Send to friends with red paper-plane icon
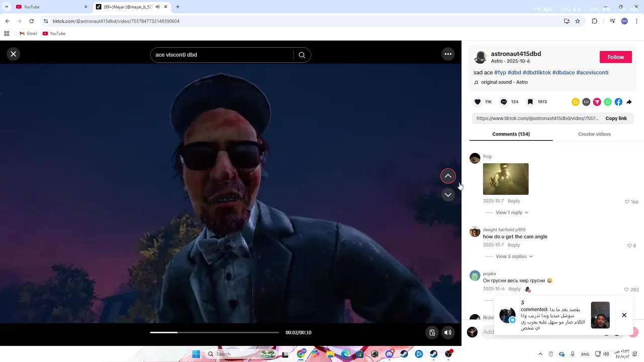Image resolution: width=644 pixels, height=362 pixels. click(597, 102)
